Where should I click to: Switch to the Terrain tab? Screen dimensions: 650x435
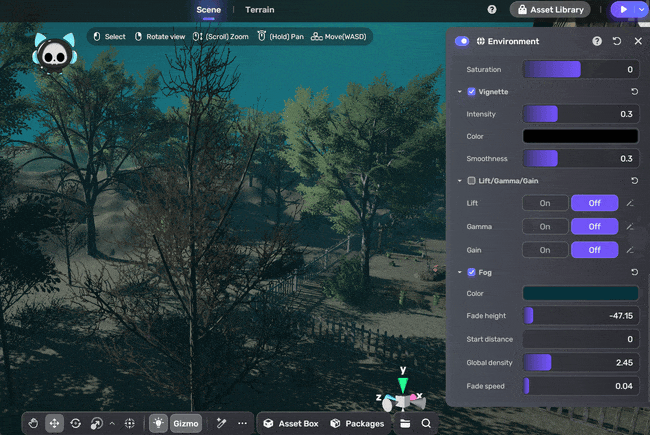click(259, 9)
